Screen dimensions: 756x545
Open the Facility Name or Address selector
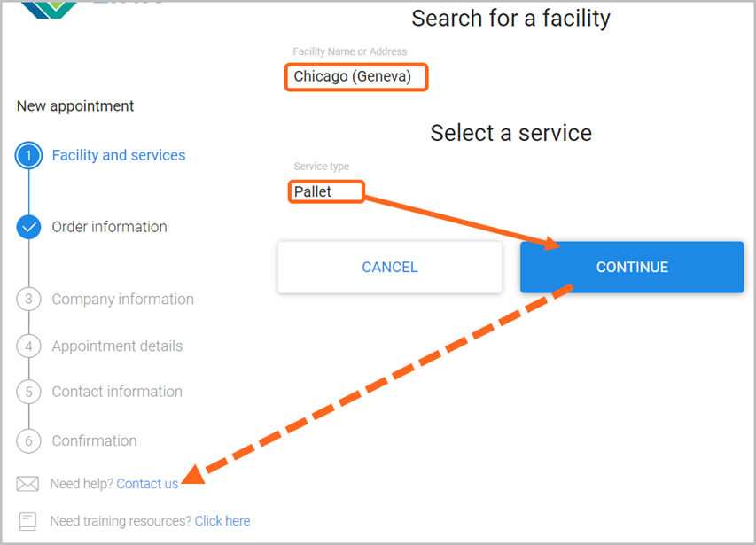[x=355, y=77]
